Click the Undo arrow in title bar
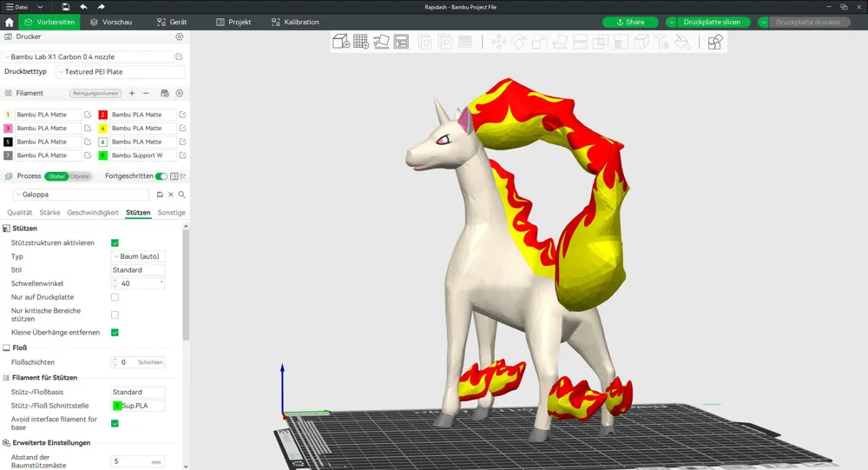 coord(83,7)
